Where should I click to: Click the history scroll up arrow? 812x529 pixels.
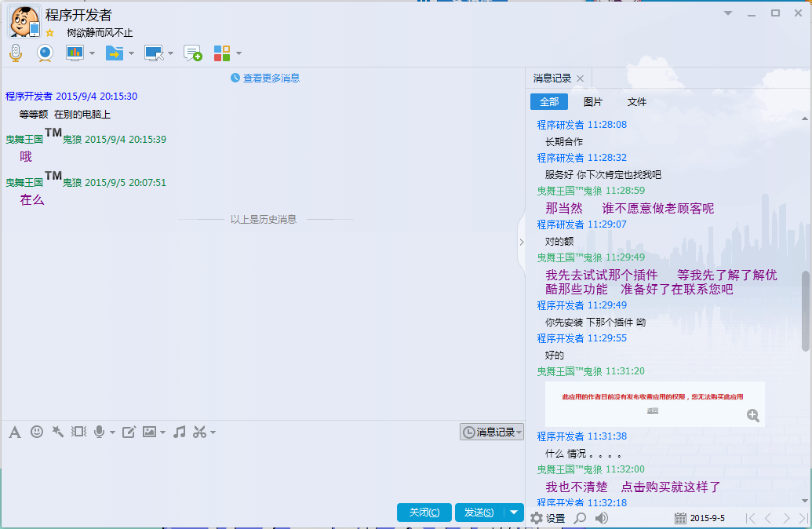[x=805, y=119]
